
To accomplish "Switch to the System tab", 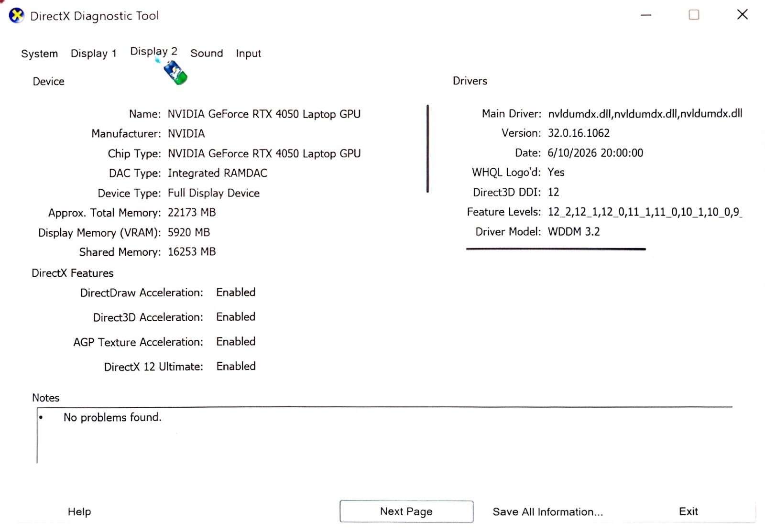I will 39,54.
